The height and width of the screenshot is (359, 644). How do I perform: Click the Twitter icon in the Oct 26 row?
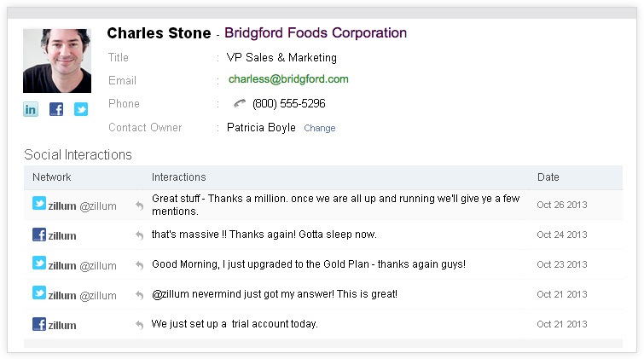39,204
